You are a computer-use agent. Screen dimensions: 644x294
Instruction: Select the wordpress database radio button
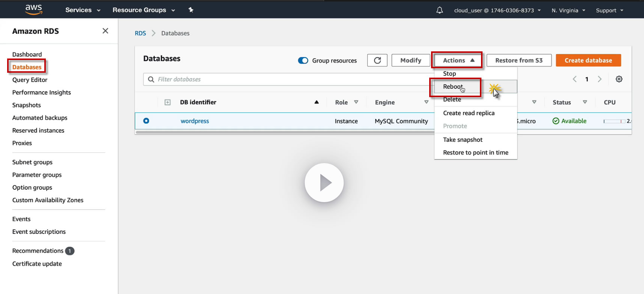click(146, 121)
